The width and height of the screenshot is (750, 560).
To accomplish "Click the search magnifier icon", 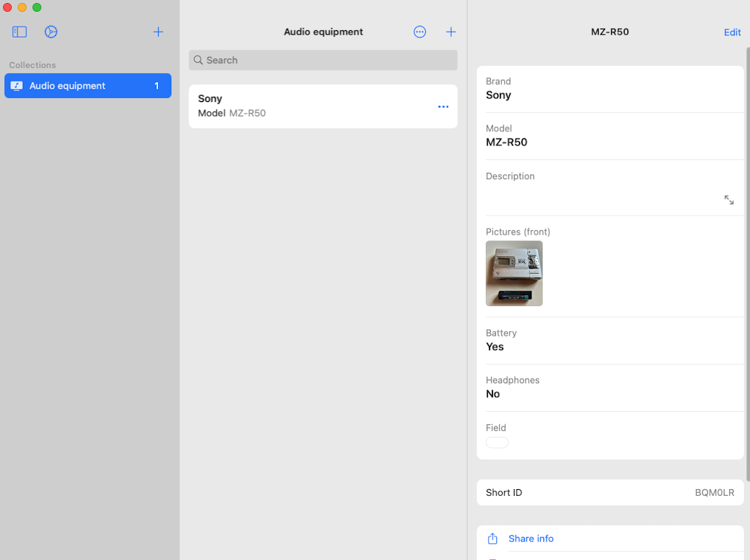I will click(198, 61).
